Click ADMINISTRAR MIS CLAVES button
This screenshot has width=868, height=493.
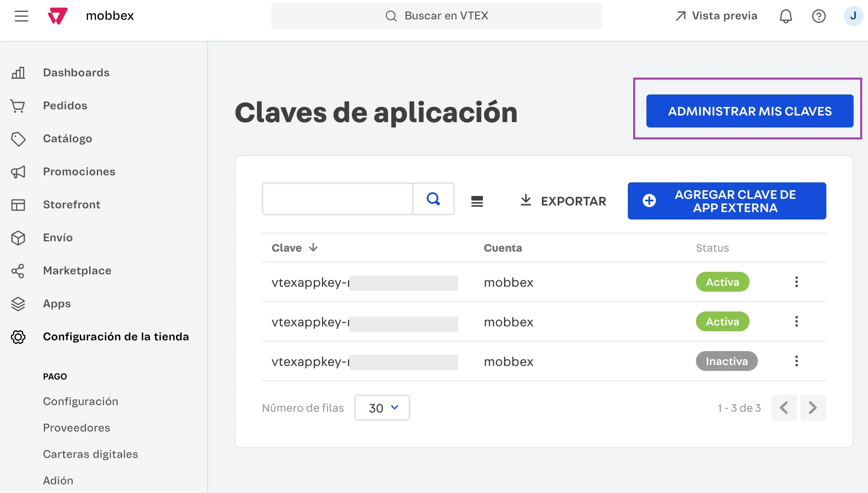tap(750, 111)
